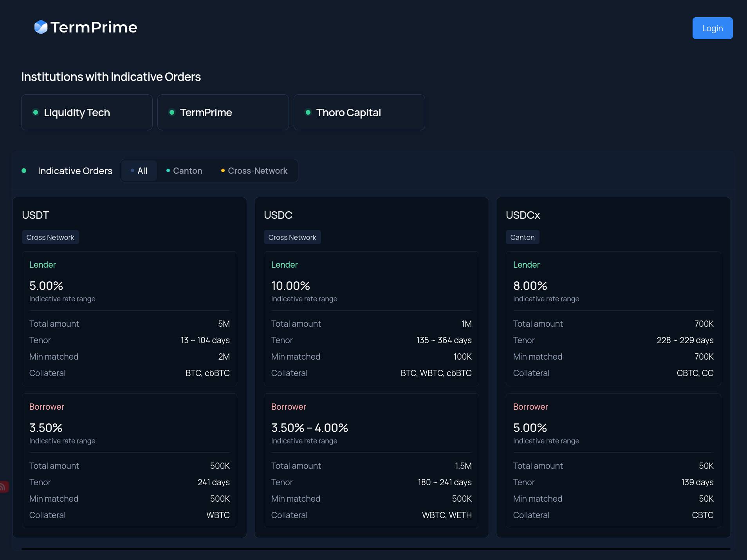
Task: Click the collateral value WBTC, WETH
Action: coord(447,515)
